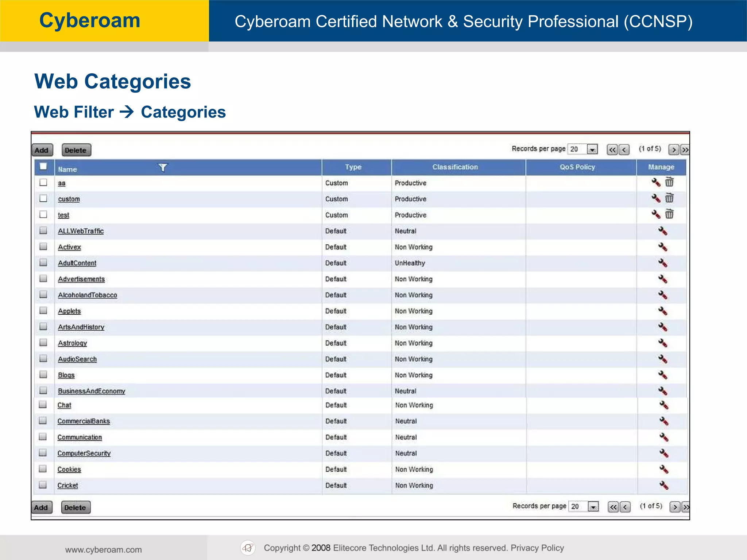Click the top Add button
747x560 pixels.
(x=42, y=150)
